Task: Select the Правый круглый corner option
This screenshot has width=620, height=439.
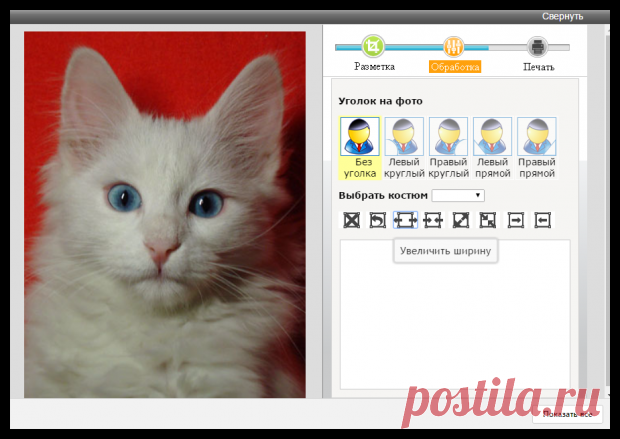Action: [x=448, y=148]
